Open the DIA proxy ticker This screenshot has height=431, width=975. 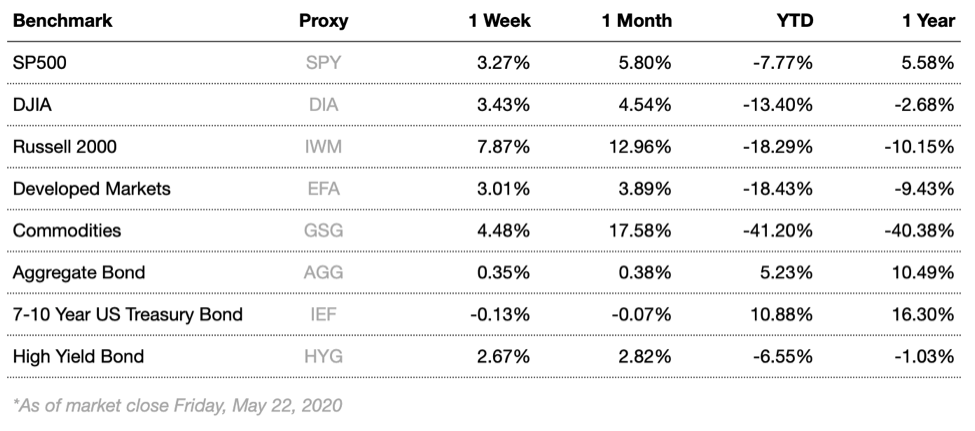[323, 105]
